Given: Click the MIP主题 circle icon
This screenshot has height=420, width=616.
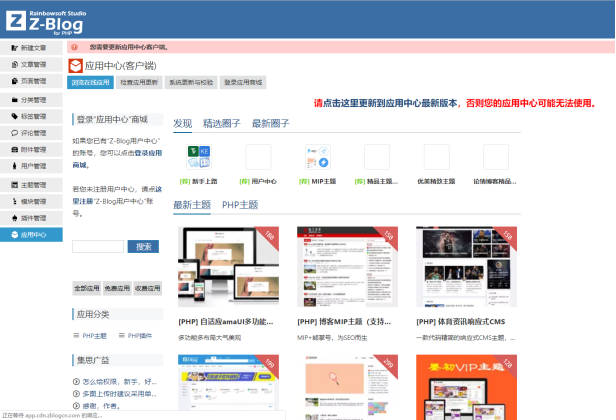Looking at the screenshot, I should (x=317, y=157).
